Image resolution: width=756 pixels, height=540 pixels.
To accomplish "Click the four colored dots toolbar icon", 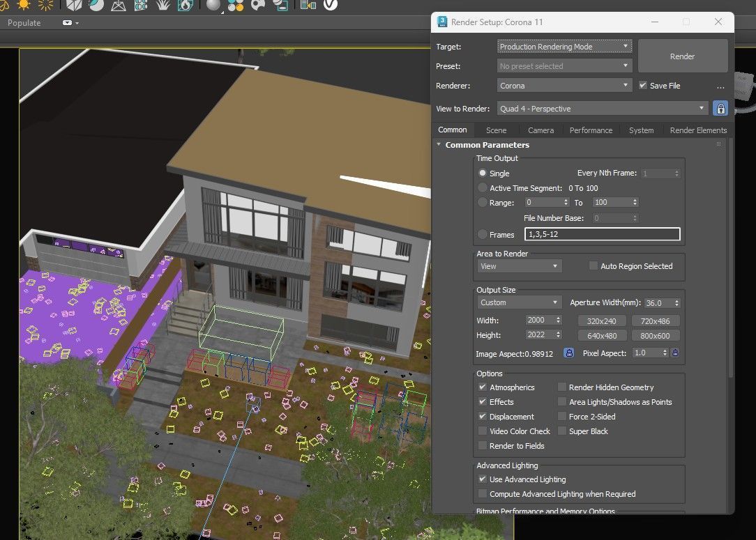I will pyautogui.click(x=236, y=5).
